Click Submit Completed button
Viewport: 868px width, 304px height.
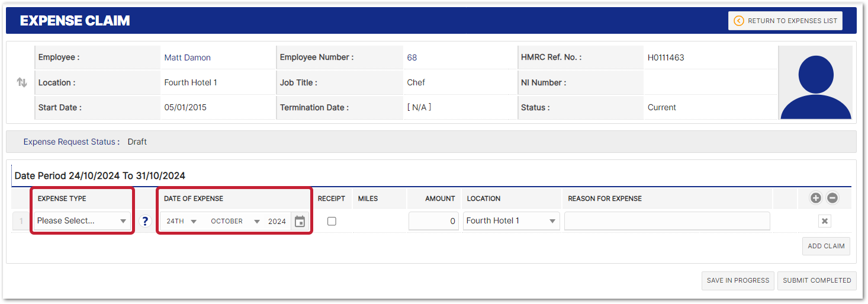pos(816,280)
